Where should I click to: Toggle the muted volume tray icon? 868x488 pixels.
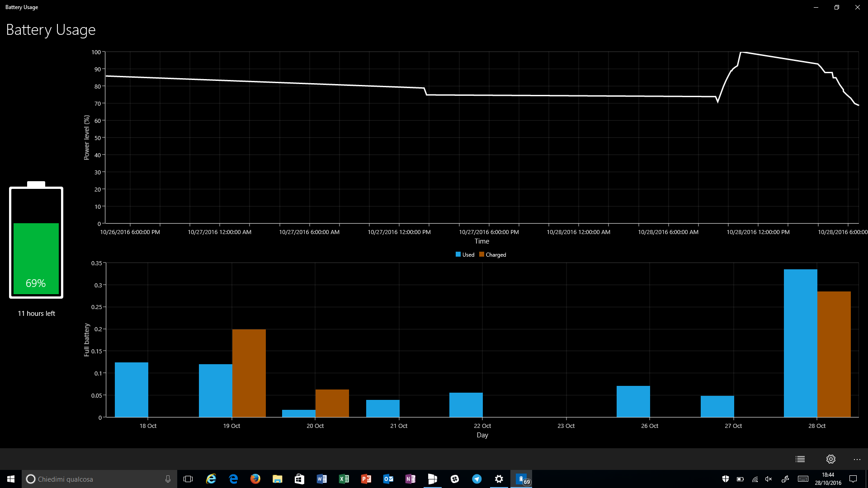coord(769,479)
